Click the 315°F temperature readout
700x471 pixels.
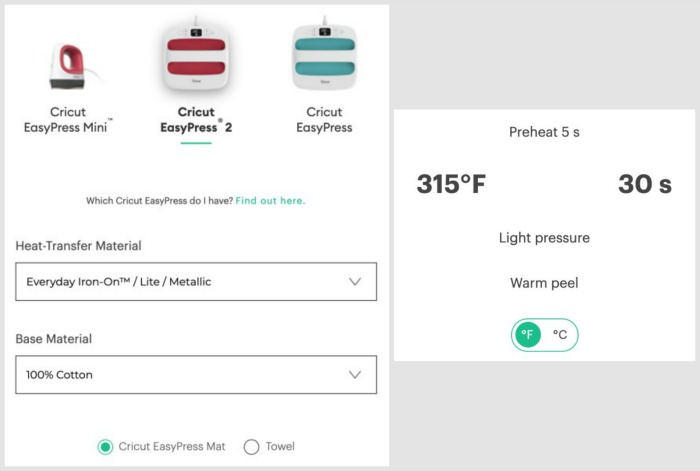(451, 184)
